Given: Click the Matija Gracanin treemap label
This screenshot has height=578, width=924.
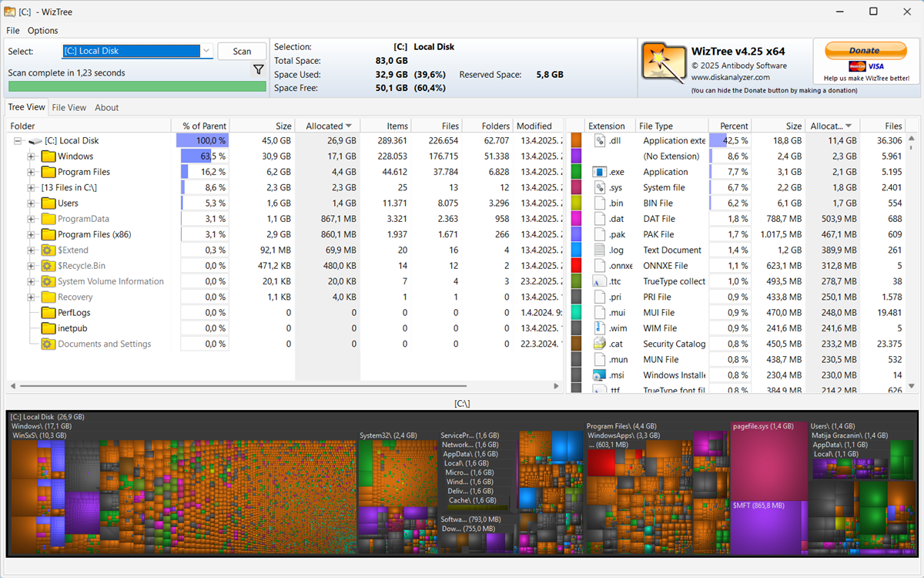Looking at the screenshot, I should 849,435.
